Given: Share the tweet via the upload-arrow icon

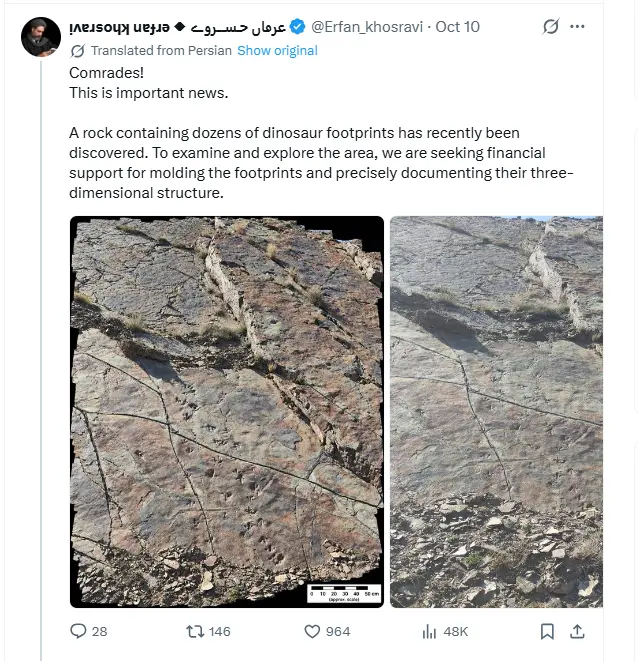Looking at the screenshot, I should coord(577,632).
